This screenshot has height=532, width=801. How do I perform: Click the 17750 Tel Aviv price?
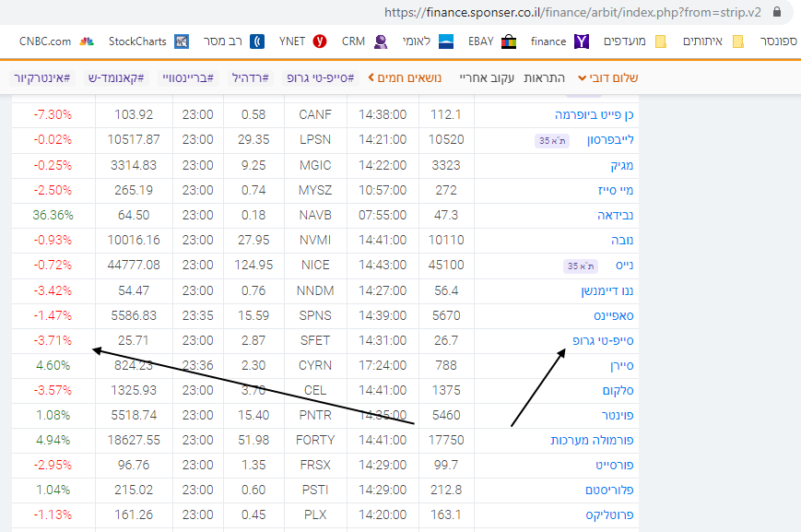[x=446, y=440]
